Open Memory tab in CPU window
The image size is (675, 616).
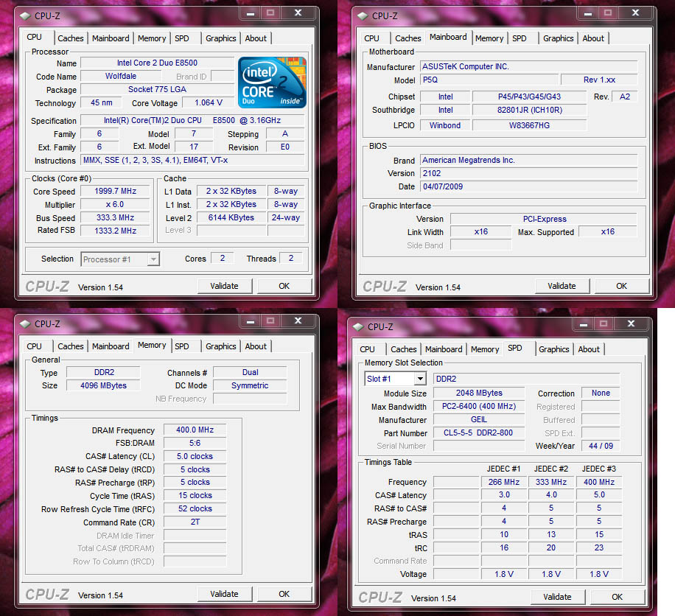[152, 38]
